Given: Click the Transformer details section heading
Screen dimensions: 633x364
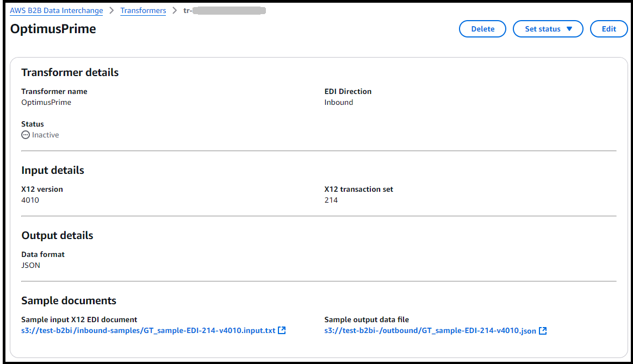Looking at the screenshot, I should tap(70, 73).
